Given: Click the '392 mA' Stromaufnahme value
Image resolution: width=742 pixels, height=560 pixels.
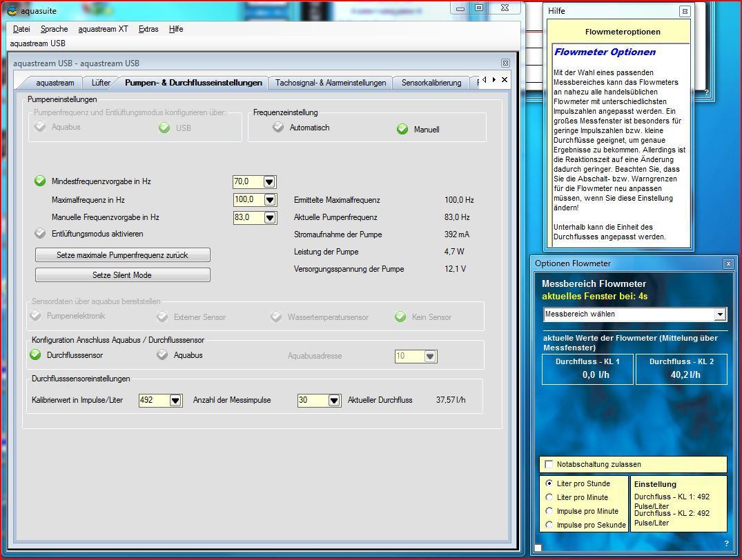Looking at the screenshot, I should 456,234.
